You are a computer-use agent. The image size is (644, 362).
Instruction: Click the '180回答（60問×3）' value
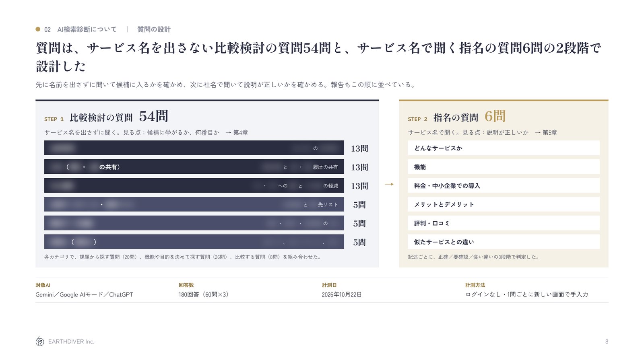(x=205, y=294)
